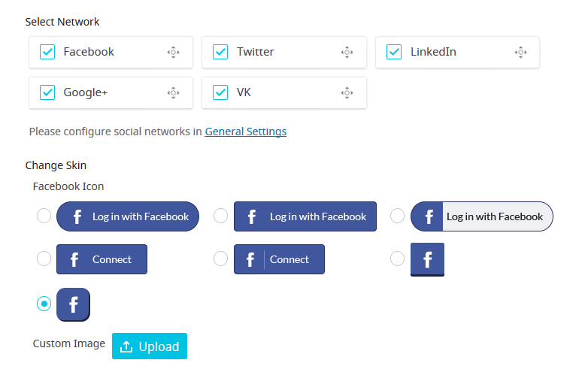Select the rounded pill Log in with Facebook radio
The height and width of the screenshot is (366, 588).
click(44, 216)
